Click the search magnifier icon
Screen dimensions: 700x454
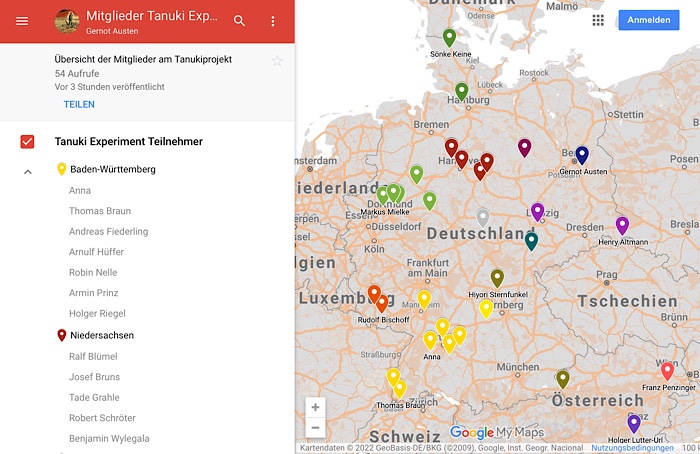(x=239, y=21)
